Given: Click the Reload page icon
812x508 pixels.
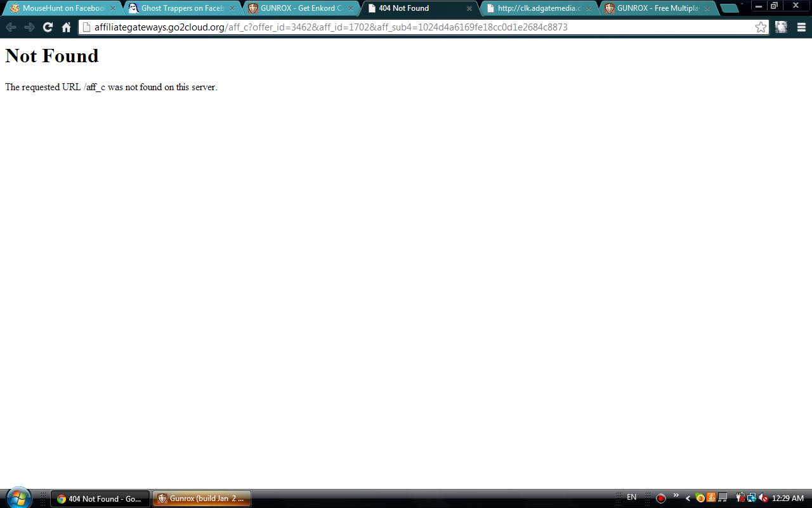Looking at the screenshot, I should [48, 27].
